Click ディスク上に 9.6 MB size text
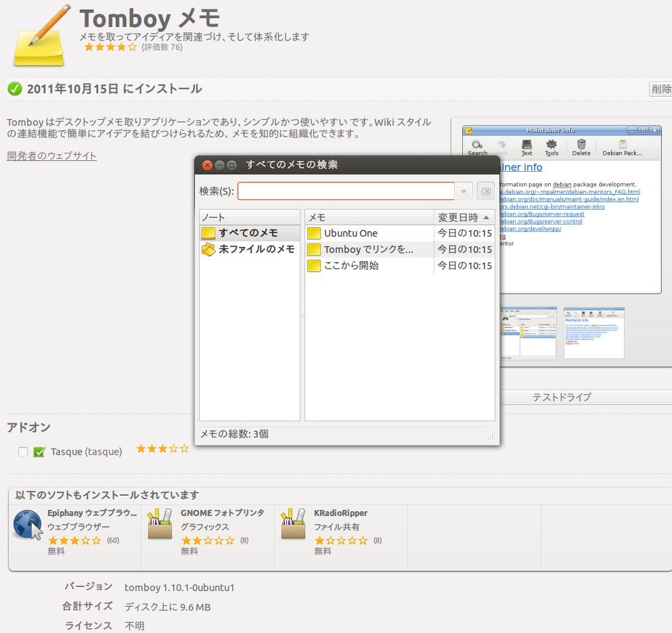This screenshot has width=672, height=633. point(168,607)
